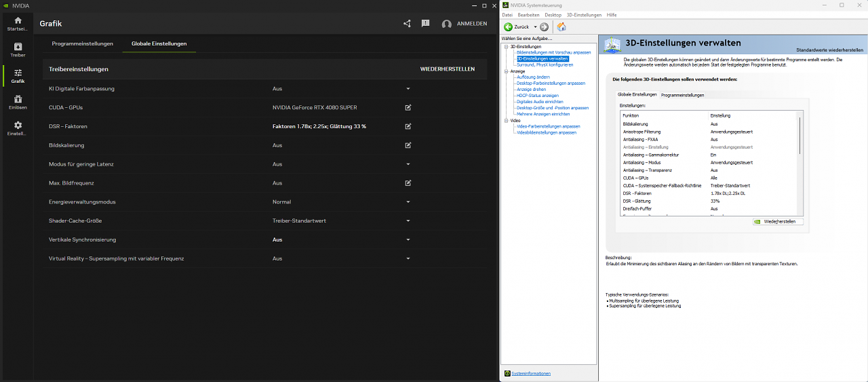Open Videobildeinstellungen anpassen
868x382 pixels.
546,132
